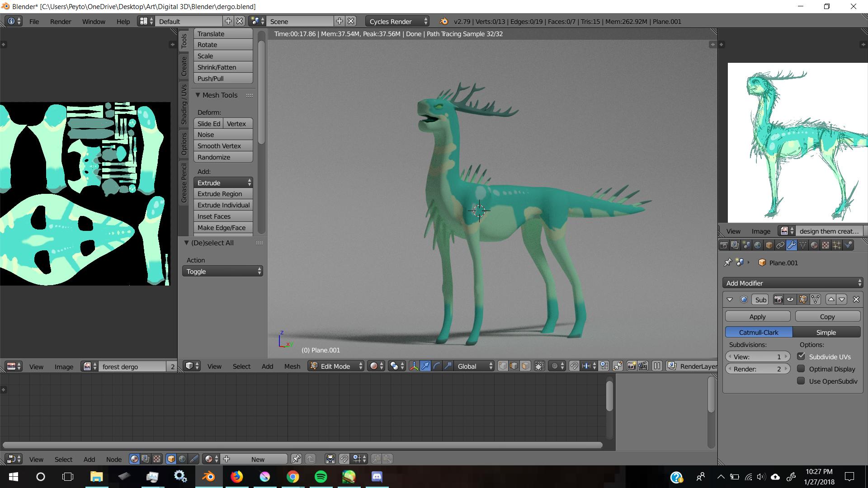
Task: Open the Physics properties tab
Action: pyautogui.click(x=848, y=245)
